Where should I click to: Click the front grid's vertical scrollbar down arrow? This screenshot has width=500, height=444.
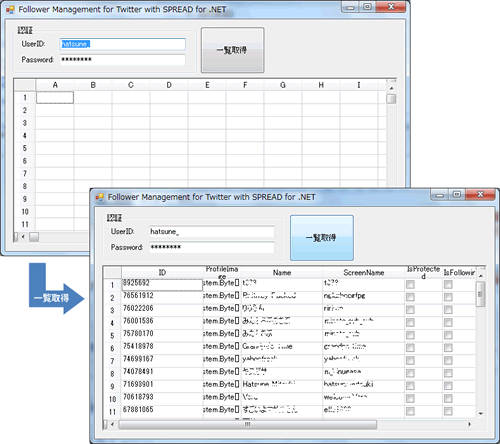(481, 414)
